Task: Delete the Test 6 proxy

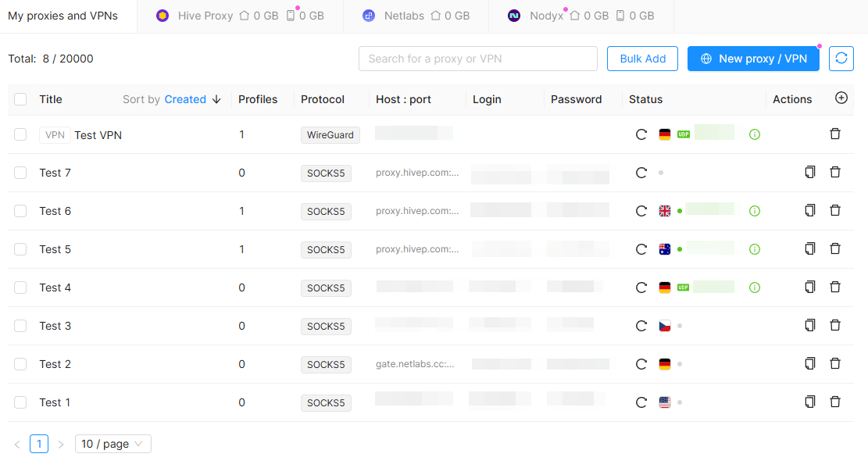Action: [x=834, y=210]
